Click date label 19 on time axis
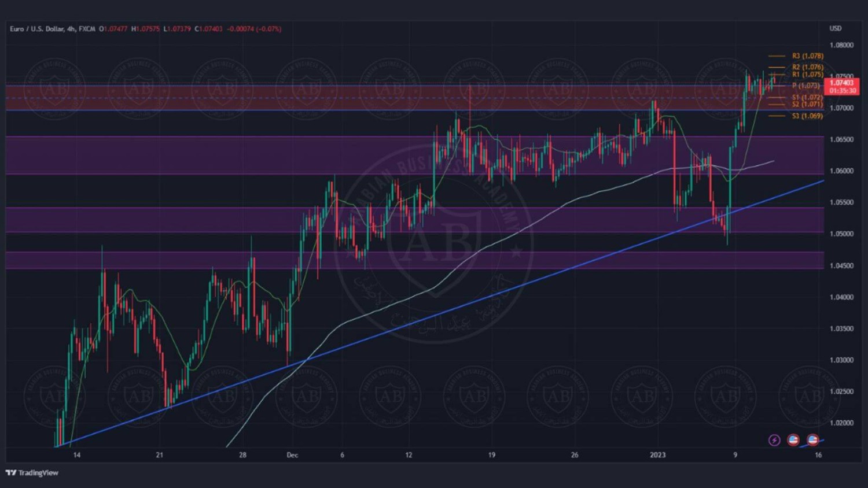 491,455
